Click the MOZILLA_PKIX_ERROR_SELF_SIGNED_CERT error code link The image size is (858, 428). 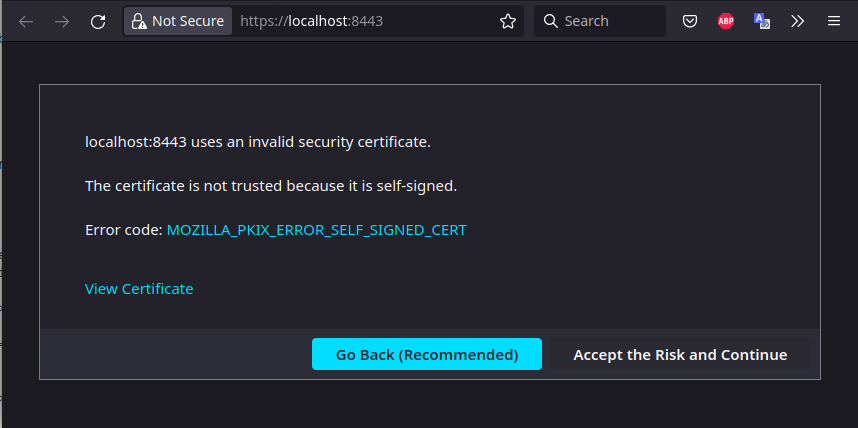click(316, 230)
